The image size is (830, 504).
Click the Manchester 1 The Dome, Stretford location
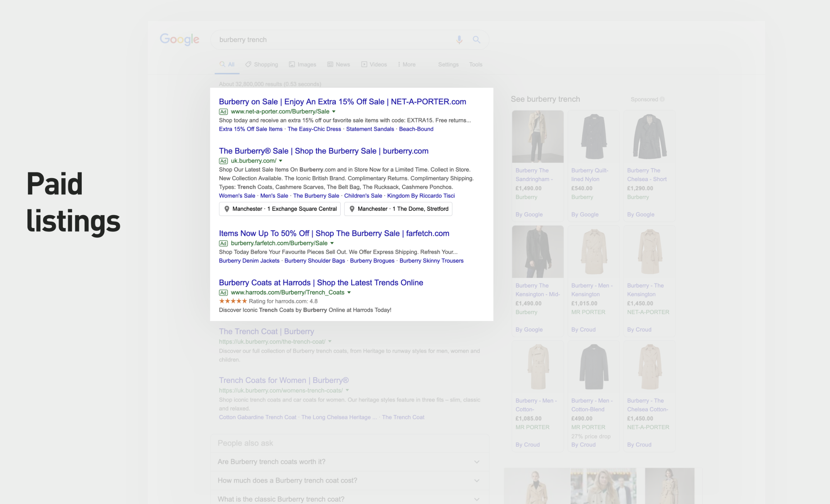[x=398, y=209]
